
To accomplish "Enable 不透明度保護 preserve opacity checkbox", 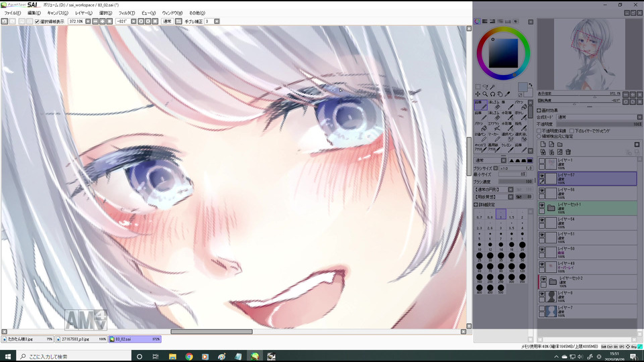I will tap(539, 131).
